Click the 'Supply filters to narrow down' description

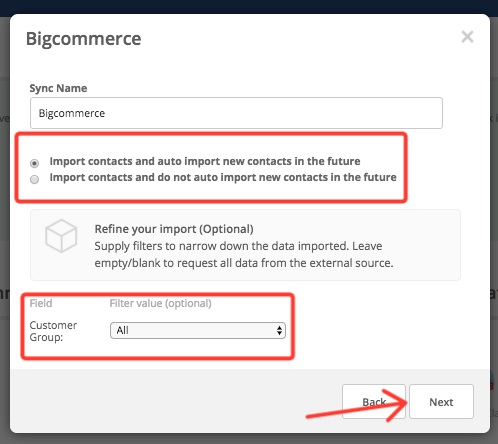244,254
